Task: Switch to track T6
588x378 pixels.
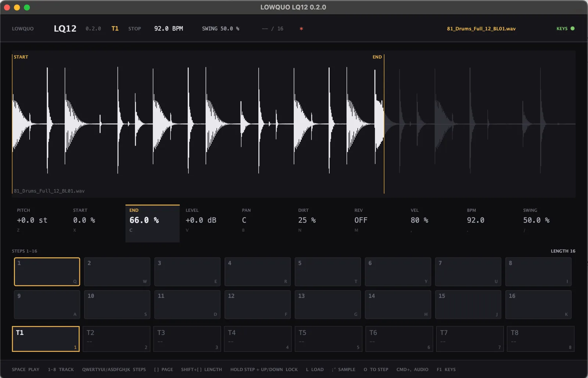Action: 399,339
